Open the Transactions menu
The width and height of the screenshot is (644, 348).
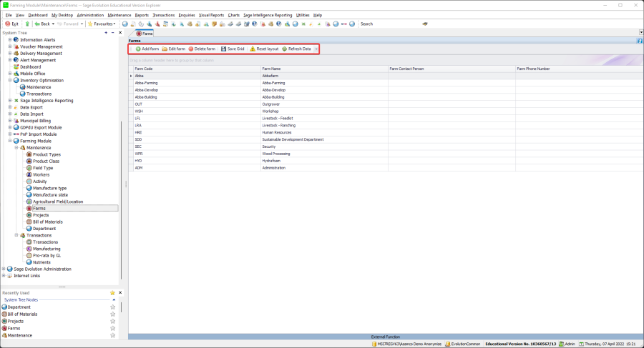(x=163, y=14)
